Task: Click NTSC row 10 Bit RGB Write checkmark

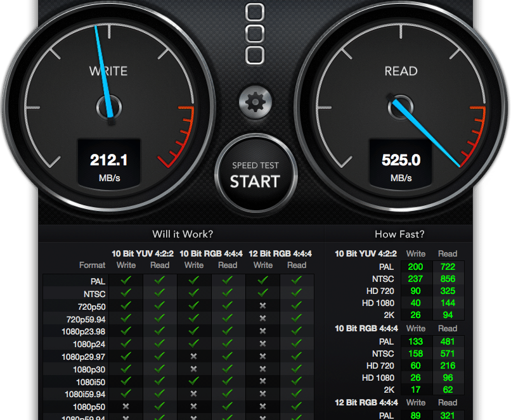Action: pyautogui.click(x=193, y=293)
